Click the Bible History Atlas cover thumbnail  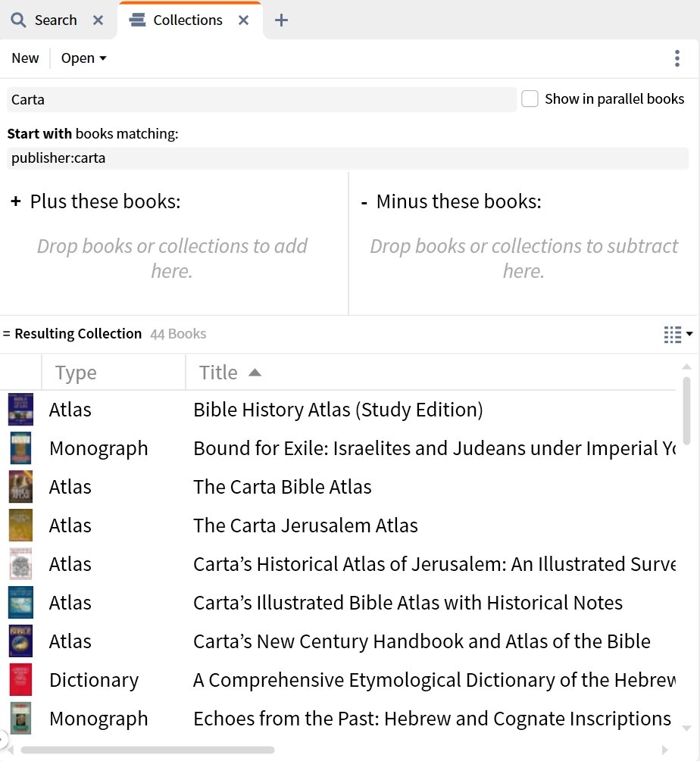(x=20, y=410)
